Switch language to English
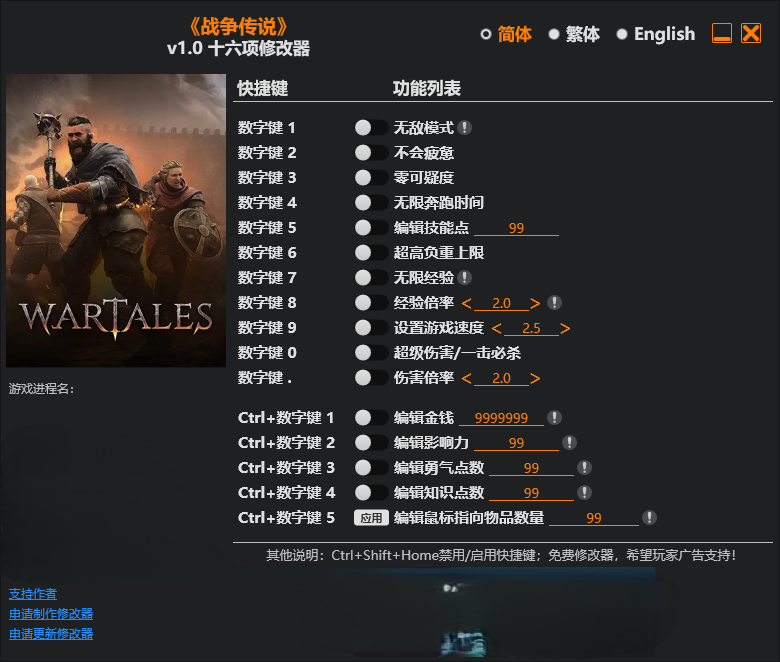Image resolution: width=780 pixels, height=662 pixels. coord(656,34)
